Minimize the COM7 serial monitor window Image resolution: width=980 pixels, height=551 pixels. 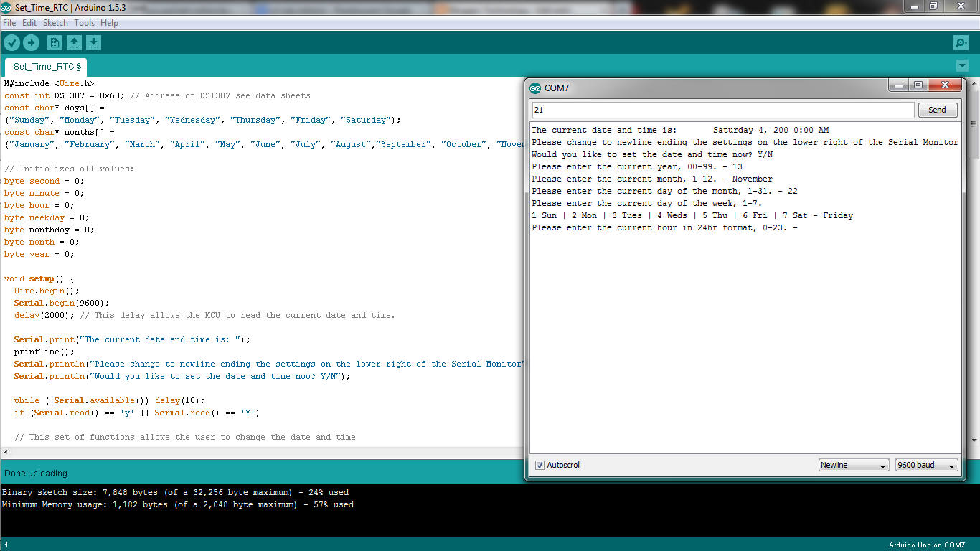[898, 85]
